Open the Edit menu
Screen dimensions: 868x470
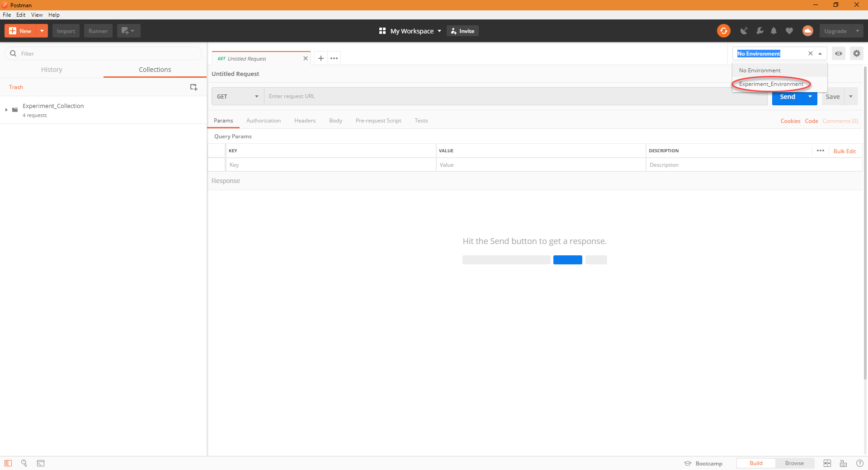(21, 15)
